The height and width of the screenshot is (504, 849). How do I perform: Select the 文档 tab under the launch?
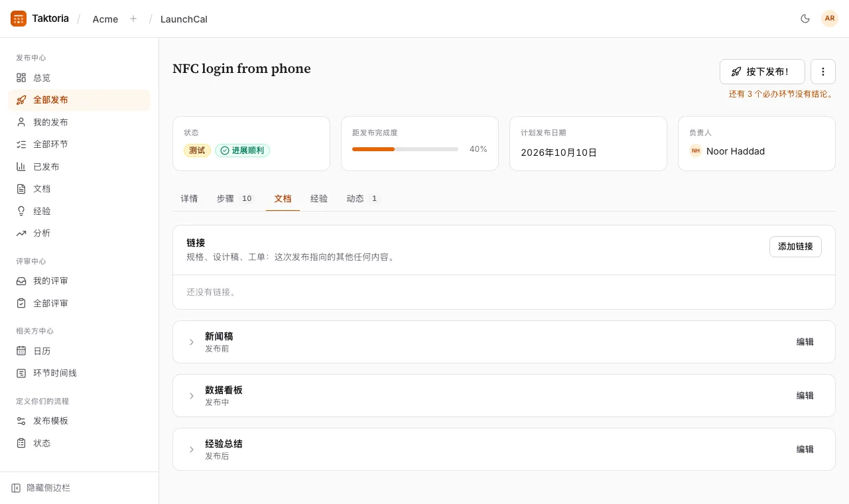[283, 198]
